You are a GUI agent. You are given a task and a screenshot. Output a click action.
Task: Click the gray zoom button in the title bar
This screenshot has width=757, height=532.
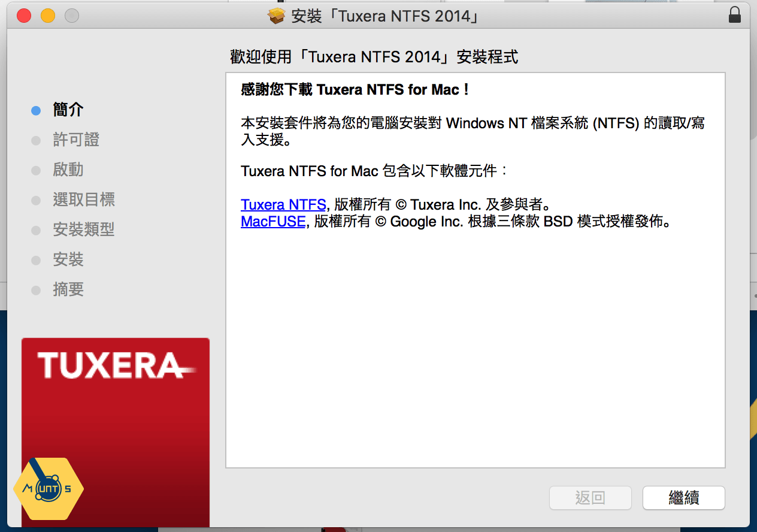(x=72, y=16)
